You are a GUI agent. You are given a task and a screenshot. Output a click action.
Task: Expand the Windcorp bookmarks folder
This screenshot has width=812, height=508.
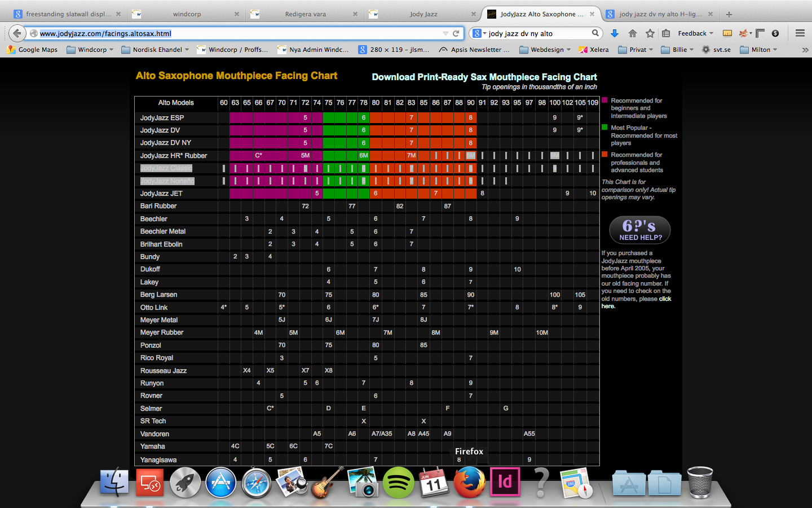pos(90,50)
